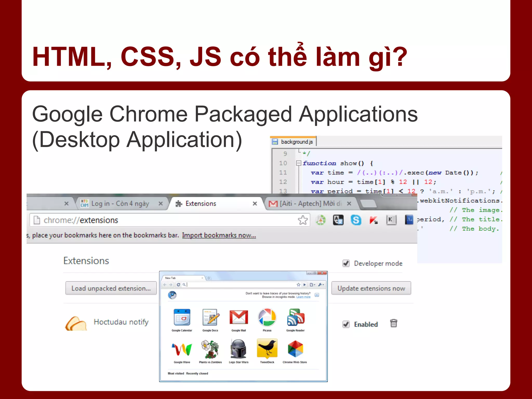This screenshot has height=399, width=532.
Task: Open a new tab with the new-tab button
Action: [368, 204]
